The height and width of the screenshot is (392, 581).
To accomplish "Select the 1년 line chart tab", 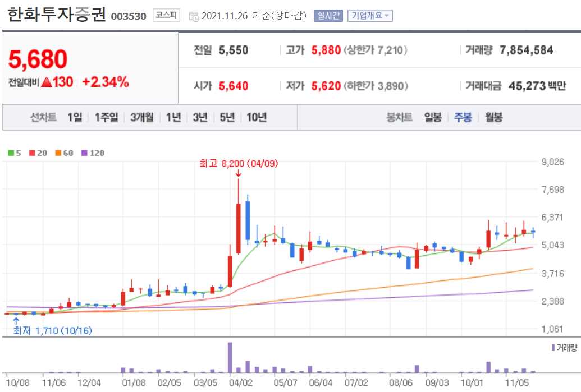I will click(173, 117).
